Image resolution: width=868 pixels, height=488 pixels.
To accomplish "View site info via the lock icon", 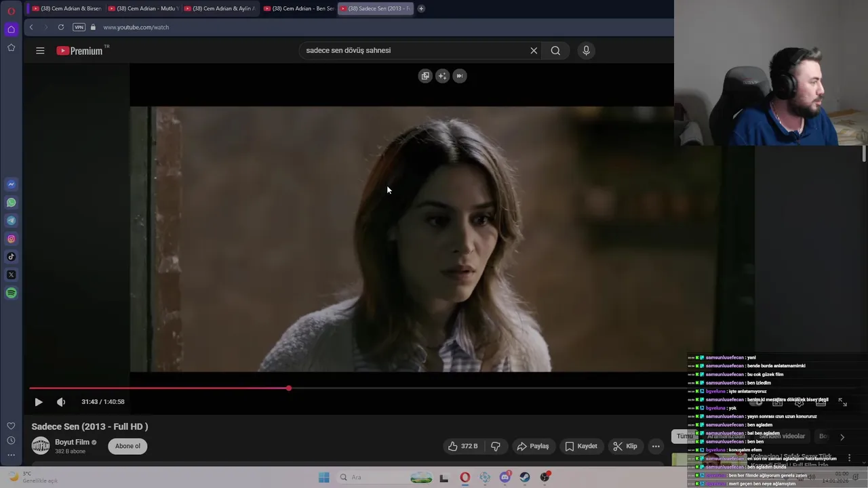I will [x=94, y=27].
